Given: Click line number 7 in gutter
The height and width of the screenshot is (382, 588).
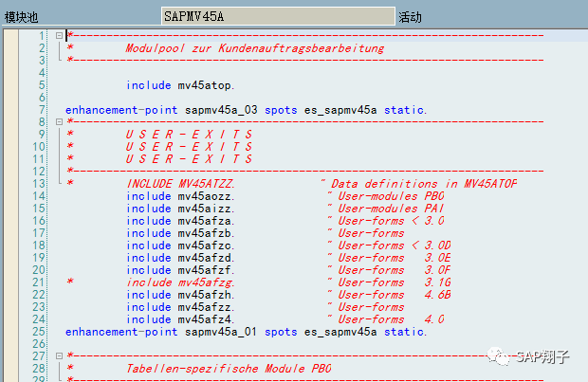Looking at the screenshot, I should (42, 110).
